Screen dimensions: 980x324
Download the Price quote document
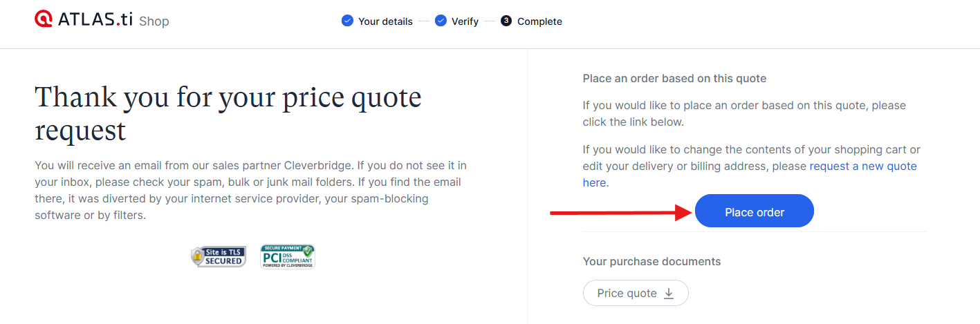coord(636,293)
